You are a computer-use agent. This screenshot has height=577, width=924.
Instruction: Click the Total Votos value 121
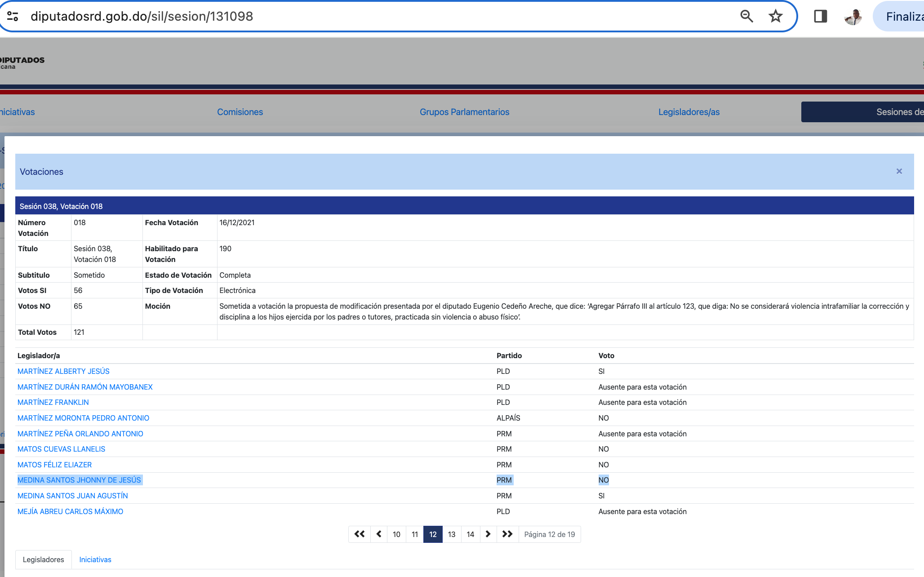[79, 332]
